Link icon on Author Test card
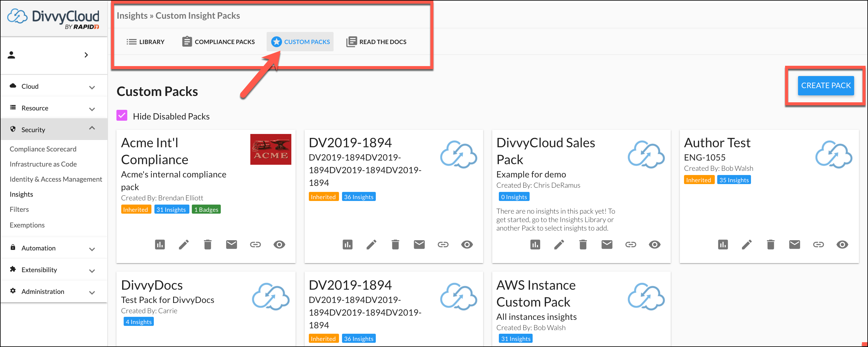The height and width of the screenshot is (347, 868). point(819,244)
